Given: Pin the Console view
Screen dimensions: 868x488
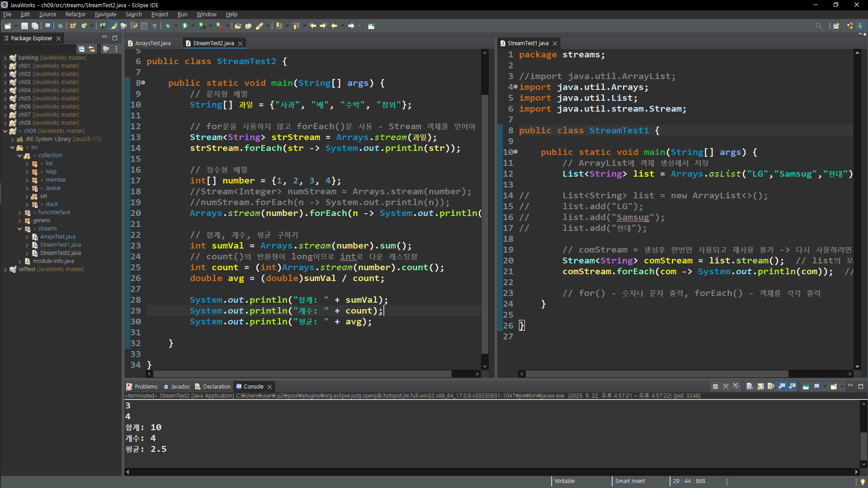Looking at the screenshot, I should tap(806, 386).
